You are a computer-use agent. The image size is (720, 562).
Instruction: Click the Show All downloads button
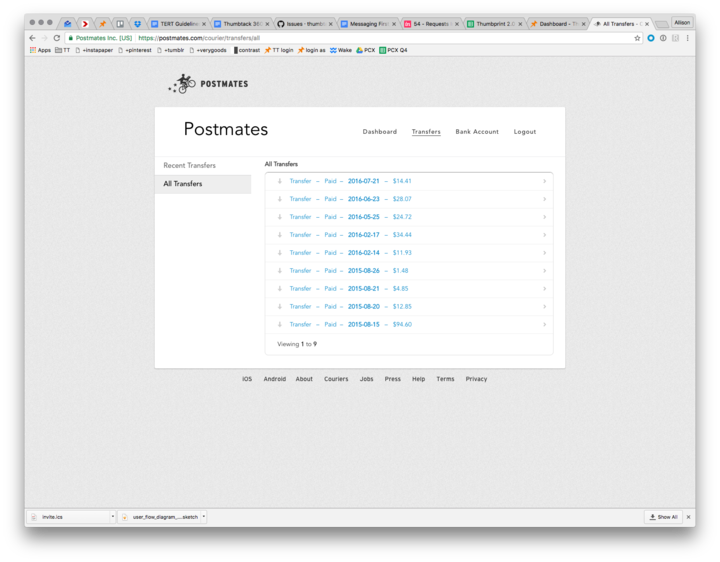tap(664, 517)
